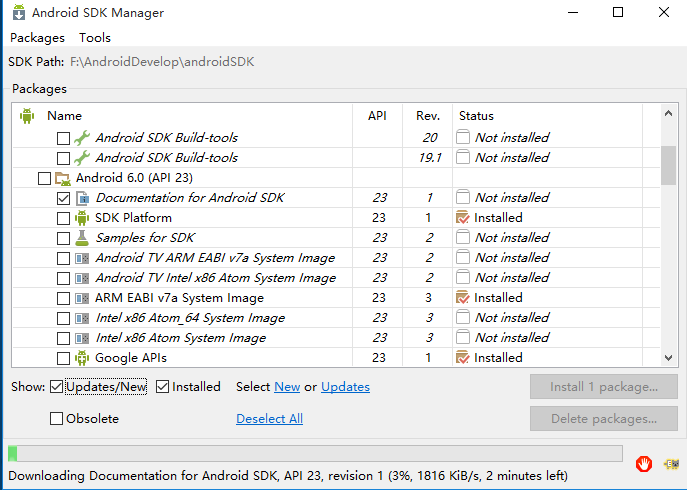Viewport: 687px width, 490px height.
Task: Click the Android 6.0 (API 23) folder icon
Action: pyautogui.click(x=63, y=178)
